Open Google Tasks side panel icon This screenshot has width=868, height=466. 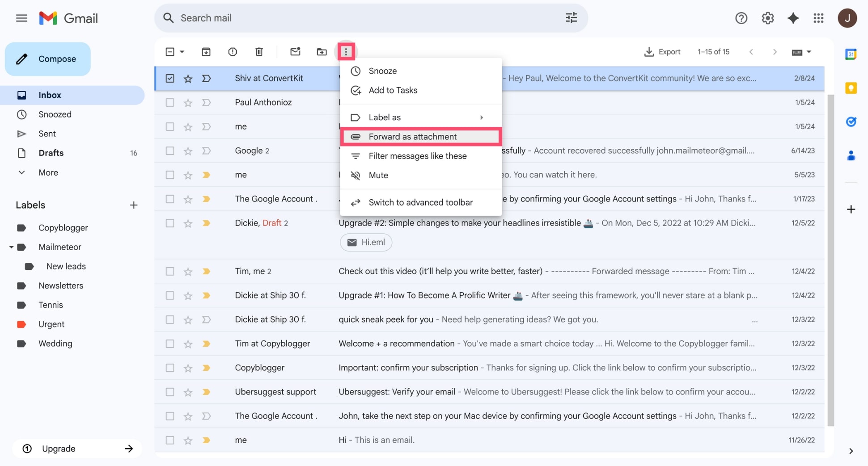851,122
